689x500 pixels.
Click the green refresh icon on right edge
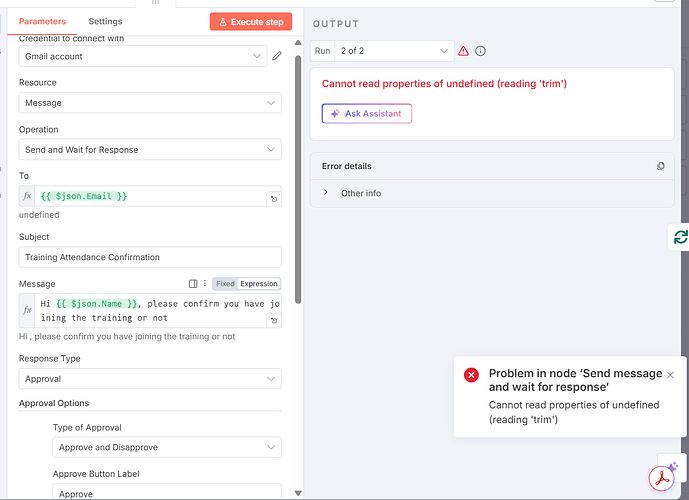tap(680, 237)
